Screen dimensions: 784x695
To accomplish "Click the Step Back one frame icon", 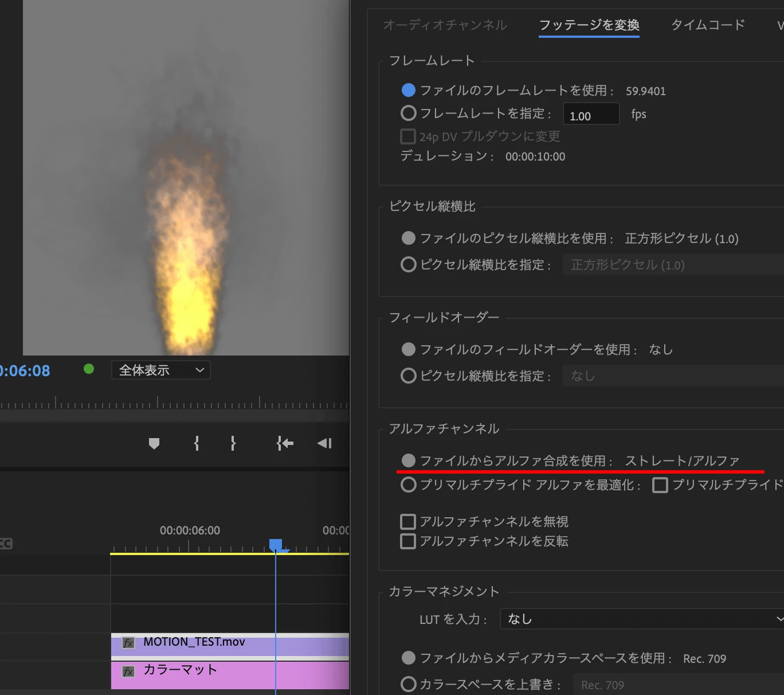I will (324, 443).
